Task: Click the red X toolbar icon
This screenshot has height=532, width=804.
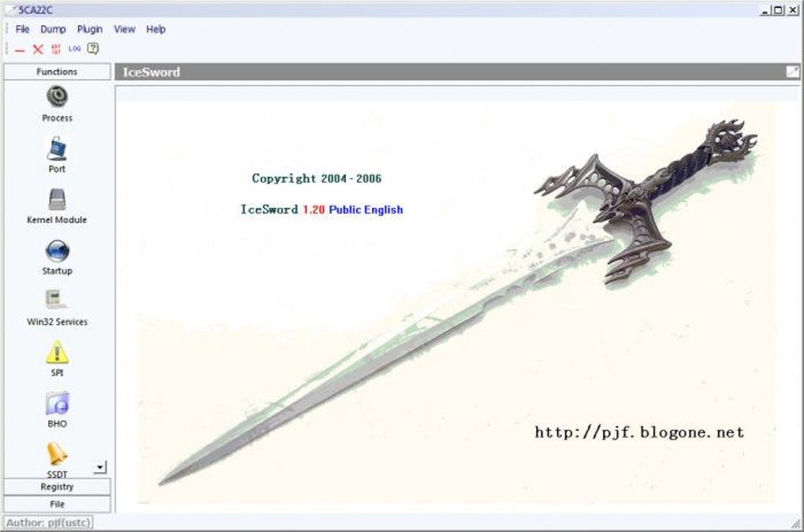Action: click(x=38, y=49)
